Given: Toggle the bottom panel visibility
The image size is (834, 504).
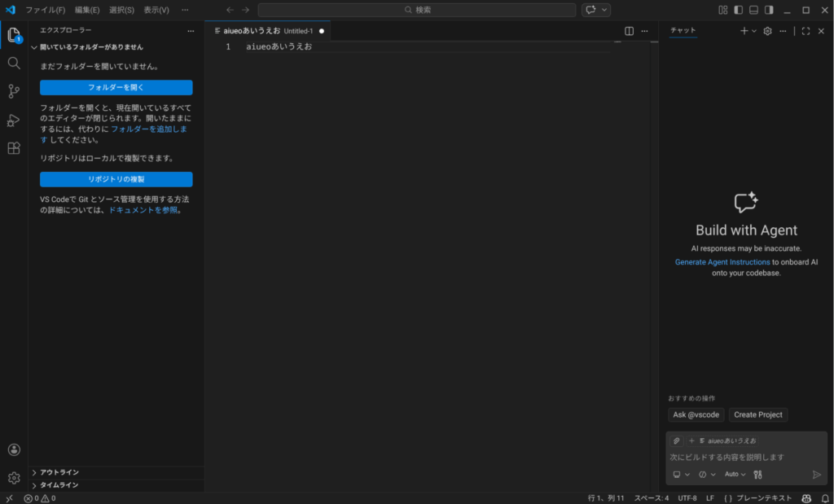Looking at the screenshot, I should click(x=754, y=10).
